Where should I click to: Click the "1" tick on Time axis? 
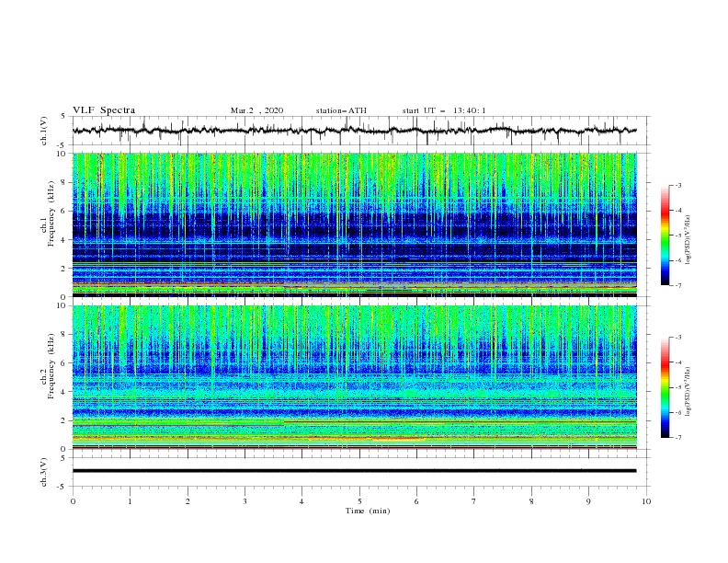[x=130, y=501]
